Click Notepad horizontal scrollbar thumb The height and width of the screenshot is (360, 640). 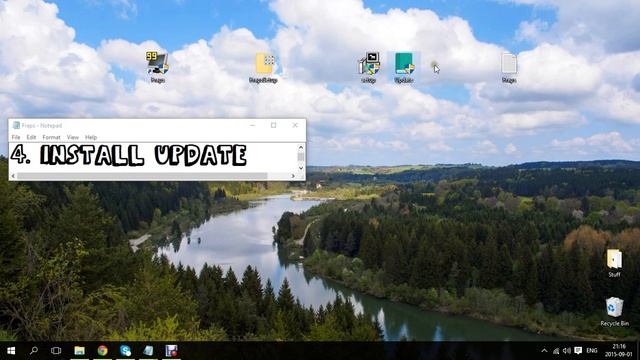[142, 176]
